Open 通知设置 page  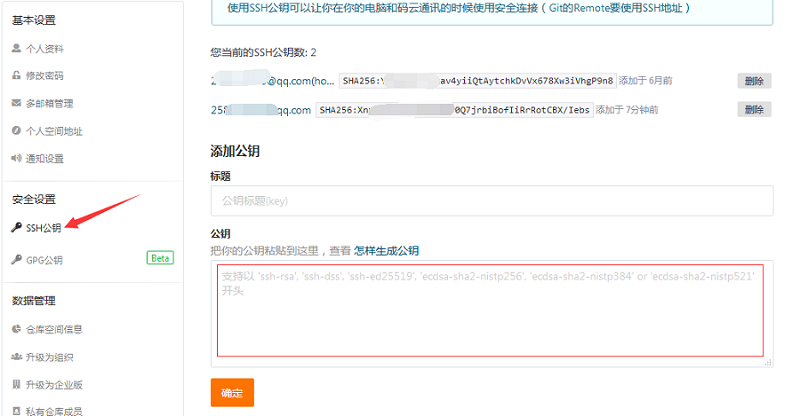45,159
